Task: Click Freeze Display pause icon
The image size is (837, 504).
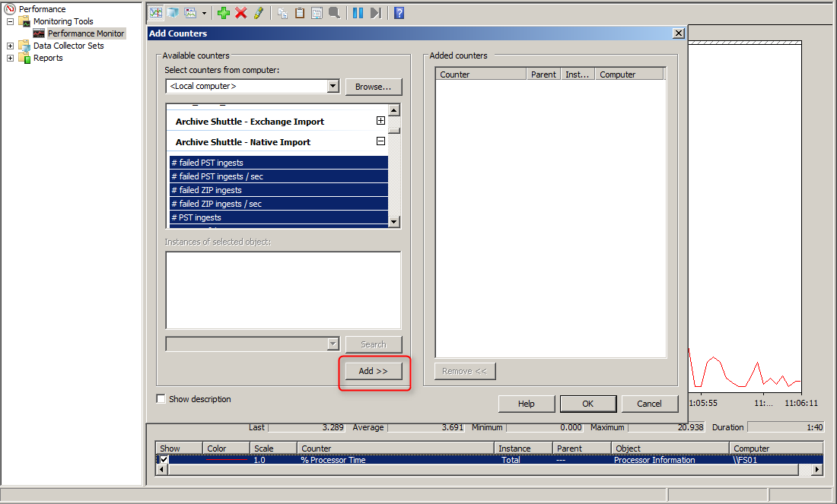Action: point(358,13)
